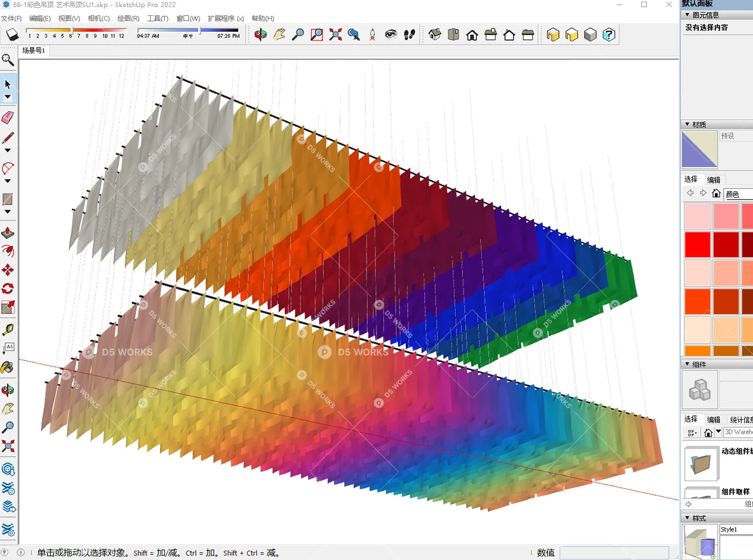Click the materials home library button
The width and height of the screenshot is (753, 560).
click(716, 194)
